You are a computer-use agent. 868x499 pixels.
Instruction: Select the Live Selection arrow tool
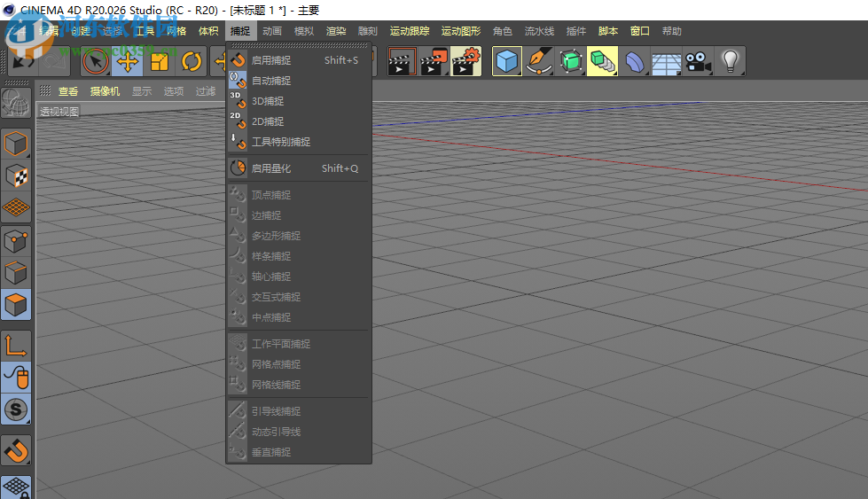[x=95, y=61]
